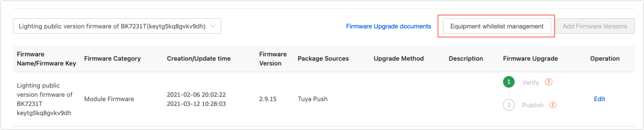Click the Creation/Update time column header
Image resolution: width=644 pixels, height=130 pixels.
[199, 58]
